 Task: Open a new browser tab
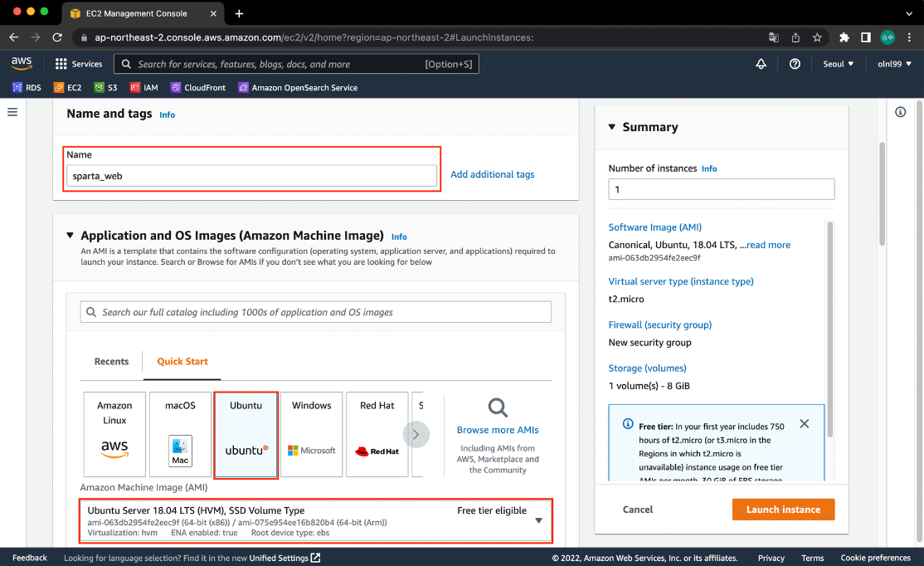[x=239, y=13]
